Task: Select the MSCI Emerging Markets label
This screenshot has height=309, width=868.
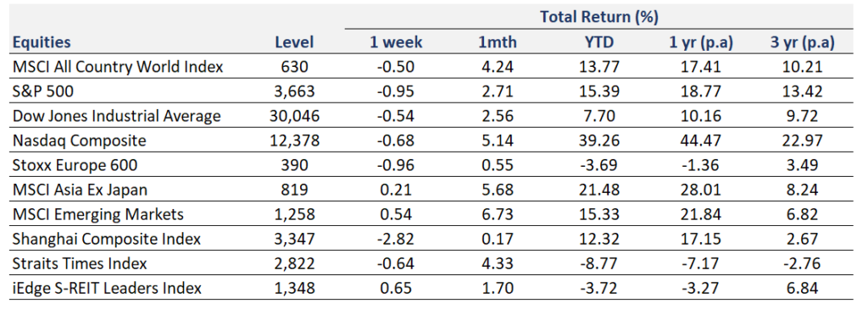Action: tap(98, 214)
